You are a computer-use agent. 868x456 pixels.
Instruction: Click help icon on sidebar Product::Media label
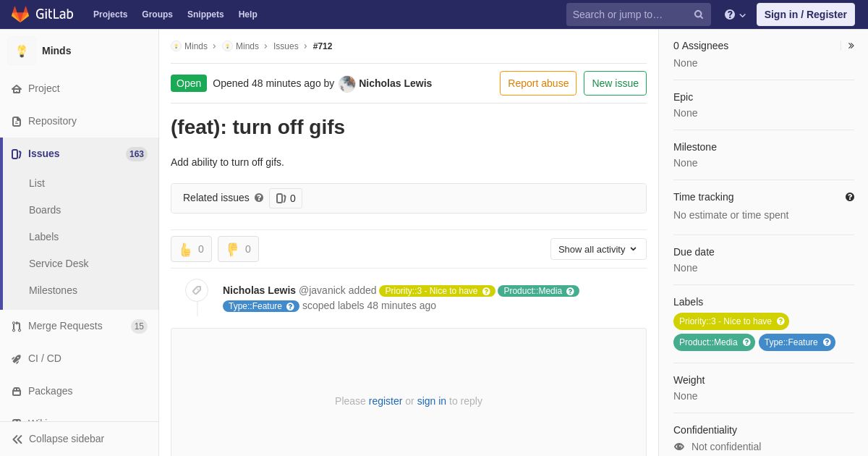pyautogui.click(x=746, y=342)
